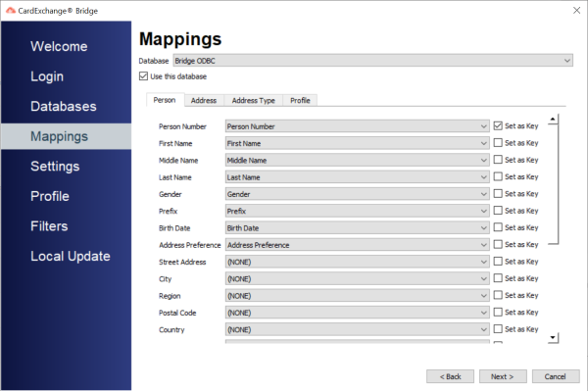Click the mappings list vertical scrollbar track
This screenshot has width=588, height=391.
tap(553, 288)
